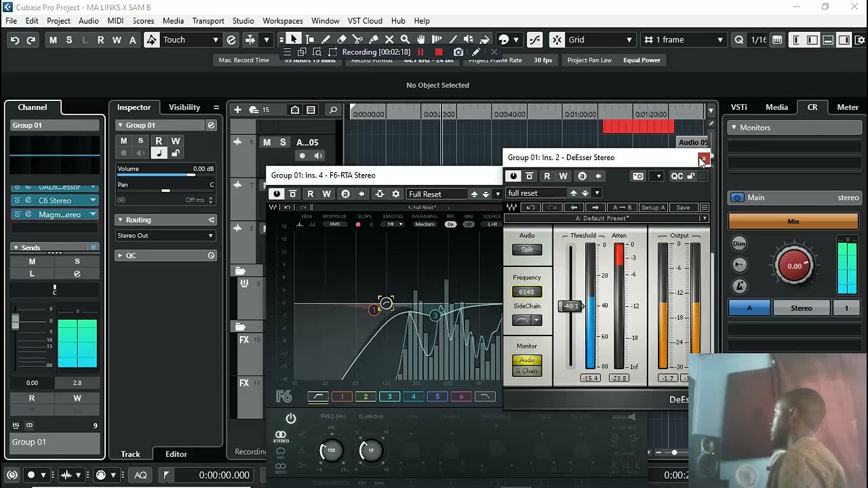Toggle the F6 band on-off power icon

(x=291, y=419)
